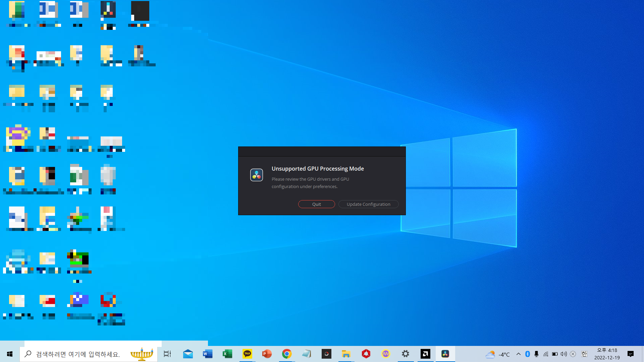Open the Mail app from the taskbar
The image size is (644, 362).
[x=188, y=354]
